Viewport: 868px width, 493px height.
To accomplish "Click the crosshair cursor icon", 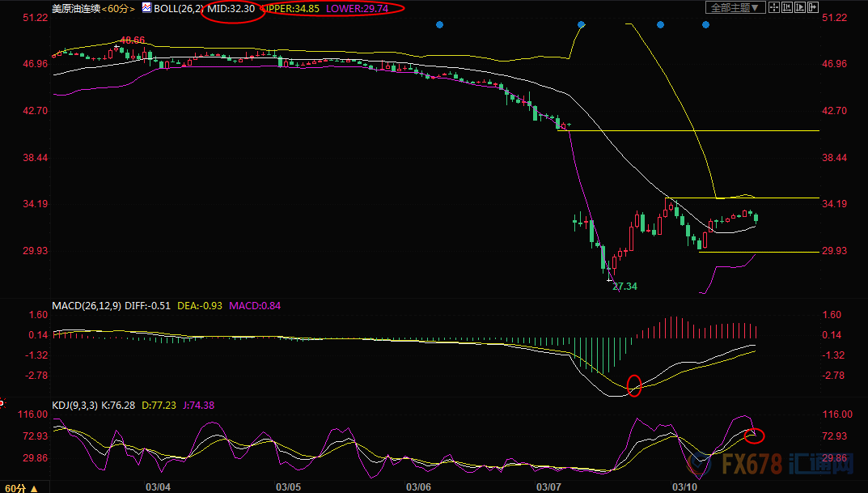I will coord(775,7).
